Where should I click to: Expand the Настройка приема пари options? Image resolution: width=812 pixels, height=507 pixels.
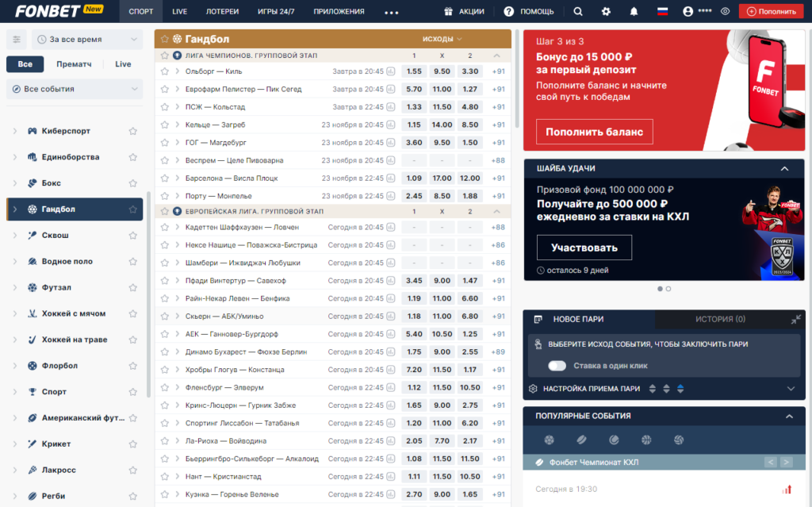coord(791,388)
